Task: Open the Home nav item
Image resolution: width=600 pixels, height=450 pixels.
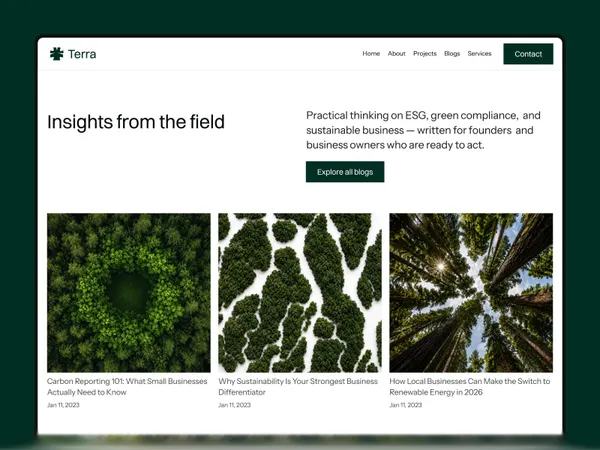Action: (371, 54)
